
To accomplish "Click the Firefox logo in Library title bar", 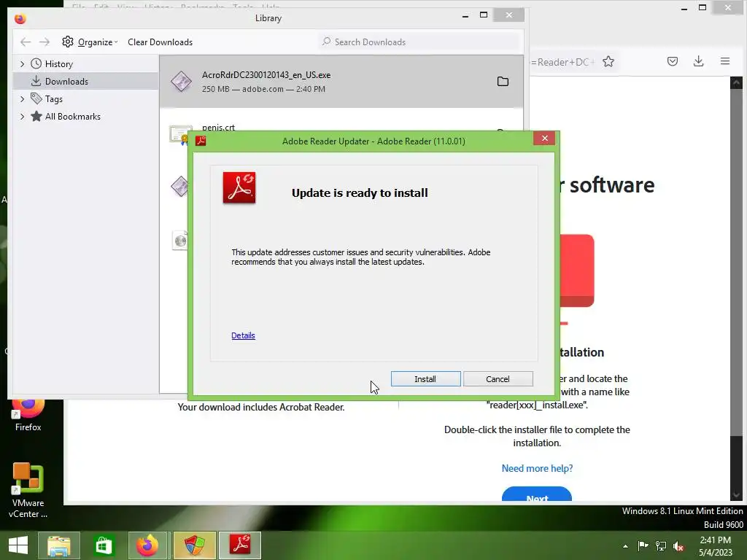I will (x=20, y=18).
